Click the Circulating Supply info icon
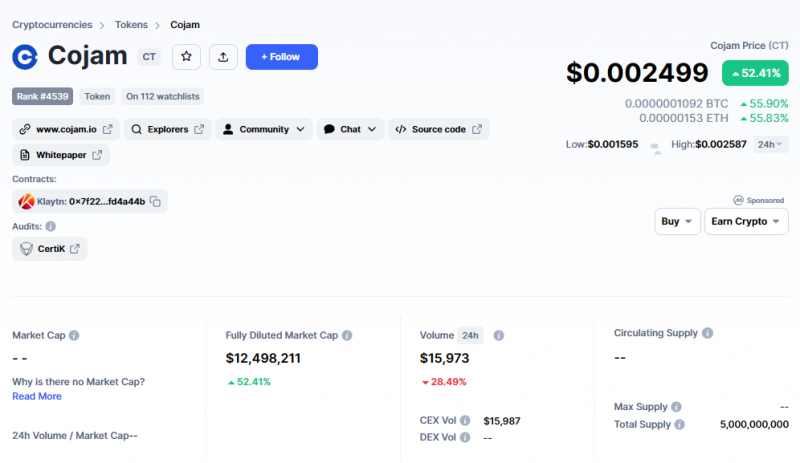 coord(707,333)
